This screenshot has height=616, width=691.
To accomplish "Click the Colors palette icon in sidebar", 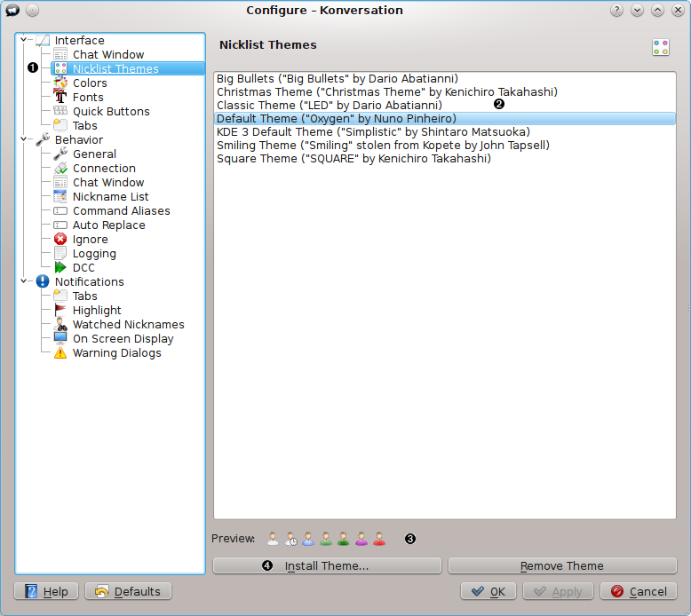I will tap(60, 83).
